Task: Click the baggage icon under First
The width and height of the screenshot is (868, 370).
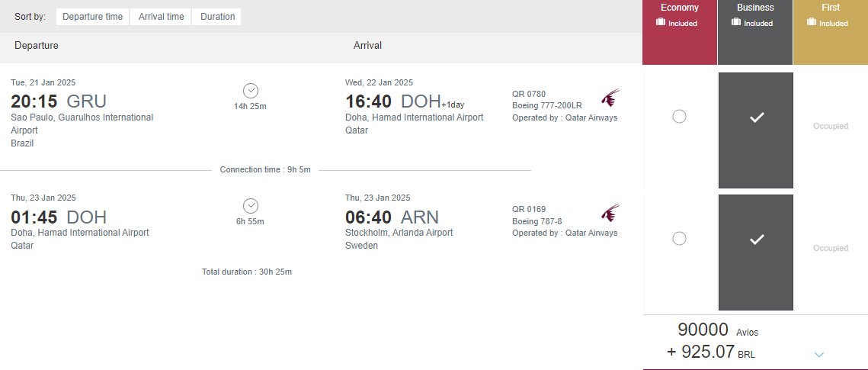Action: (x=811, y=22)
